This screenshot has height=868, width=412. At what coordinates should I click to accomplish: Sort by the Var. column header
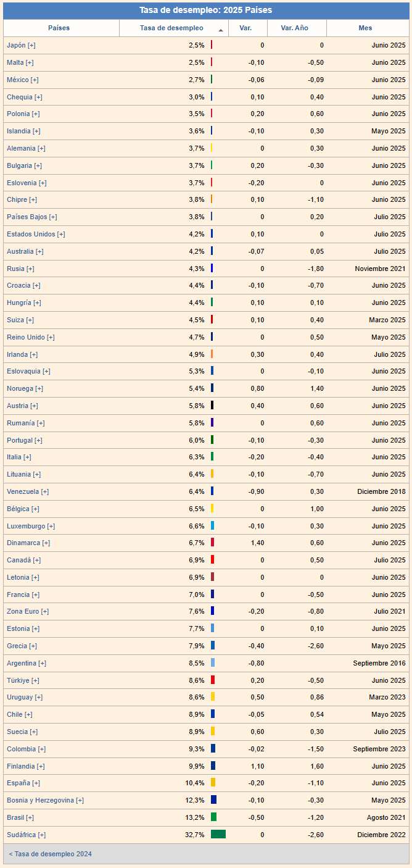[245, 28]
